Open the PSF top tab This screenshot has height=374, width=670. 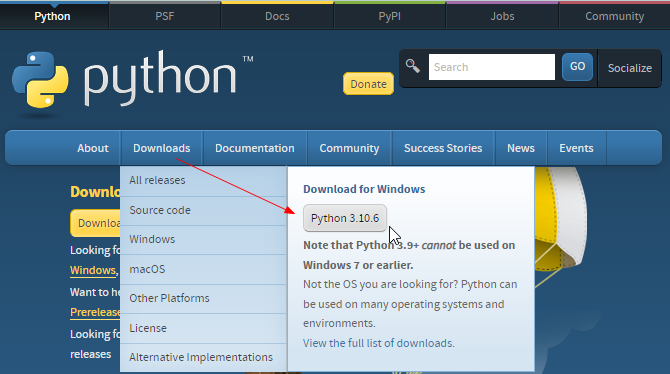click(165, 16)
